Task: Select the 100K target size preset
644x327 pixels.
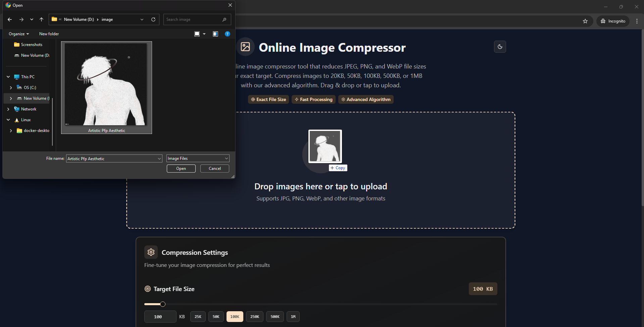Action: (235, 316)
